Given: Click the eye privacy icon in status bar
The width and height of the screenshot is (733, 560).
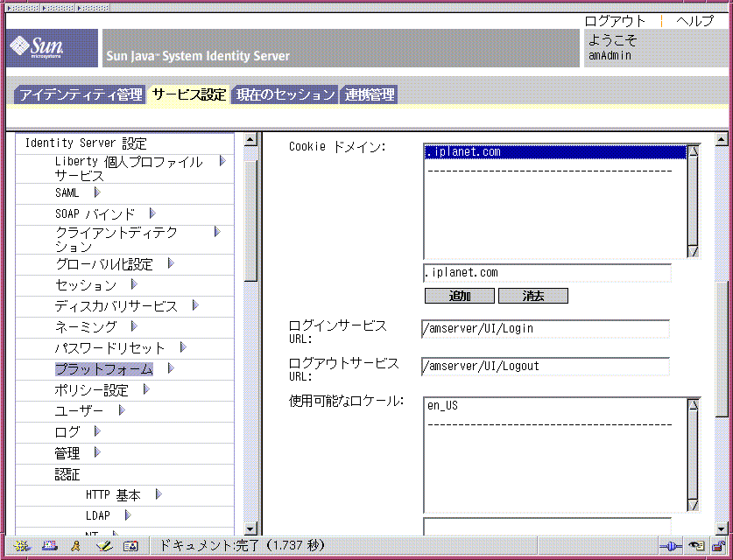Looking at the screenshot, I should tap(696, 545).
